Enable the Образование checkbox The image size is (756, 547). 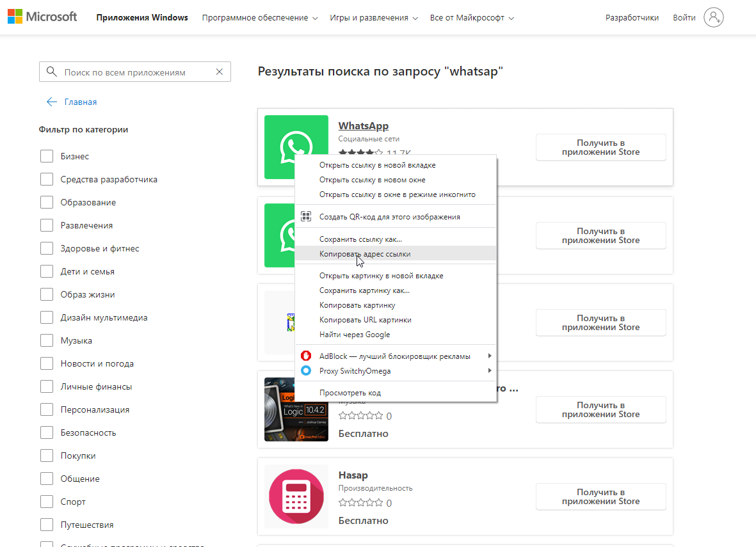coord(47,202)
